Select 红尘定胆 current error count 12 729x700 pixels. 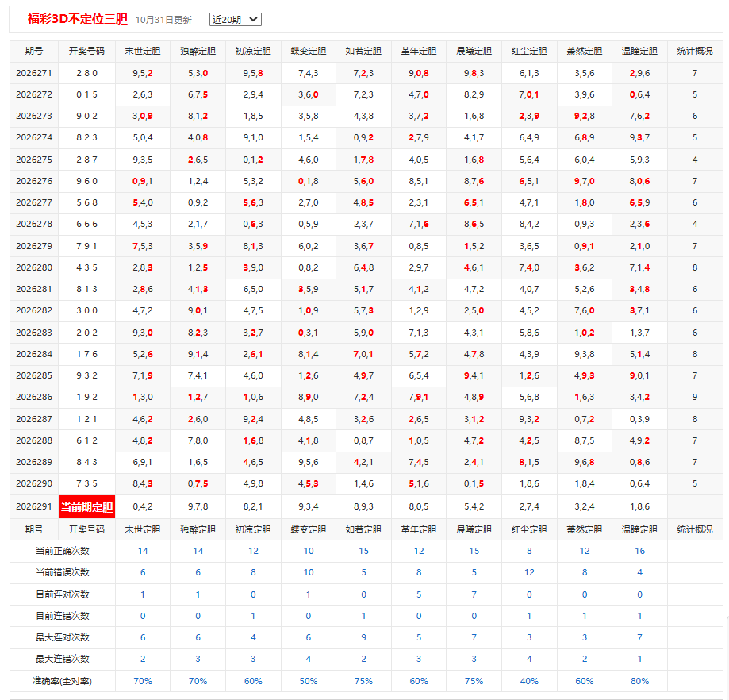pos(529,572)
